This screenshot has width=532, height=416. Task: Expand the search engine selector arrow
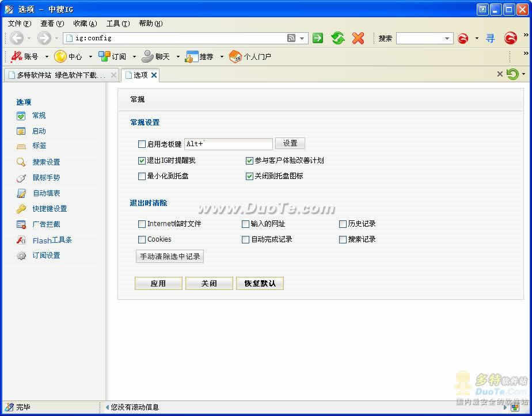coord(477,39)
